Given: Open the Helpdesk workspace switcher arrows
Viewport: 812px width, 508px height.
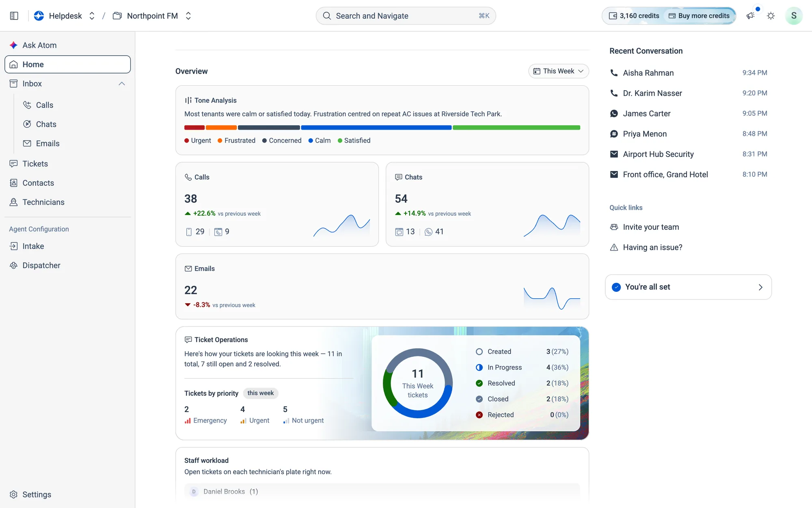Looking at the screenshot, I should pyautogui.click(x=92, y=16).
